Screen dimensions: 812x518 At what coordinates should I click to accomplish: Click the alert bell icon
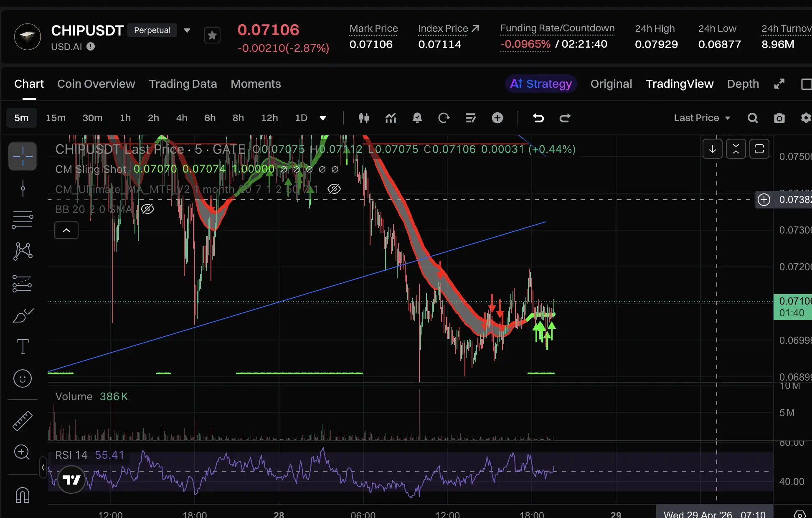pos(417,118)
